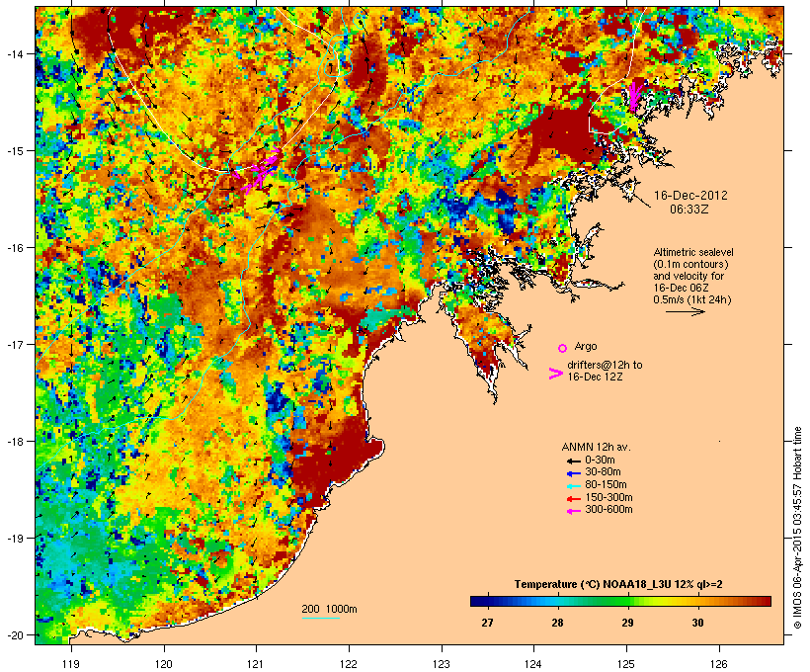Click the red 150-300m ANMN arrow
The width and height of the screenshot is (810, 672).
574,499
